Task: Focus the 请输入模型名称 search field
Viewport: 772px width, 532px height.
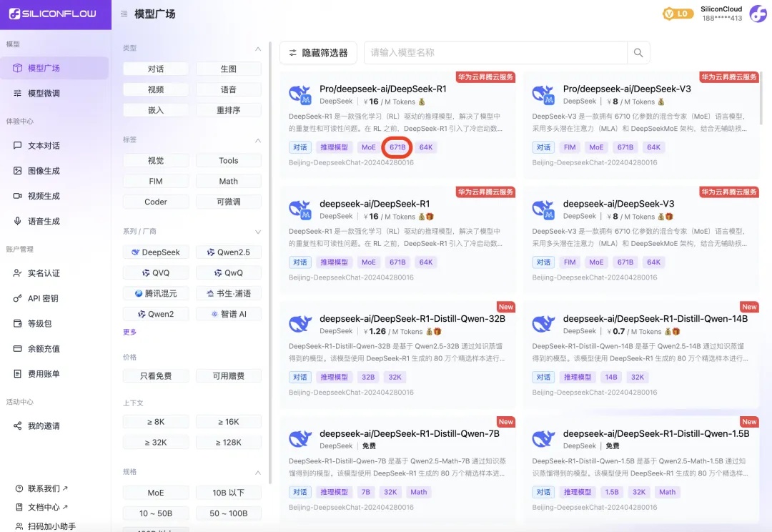Action: click(495, 53)
